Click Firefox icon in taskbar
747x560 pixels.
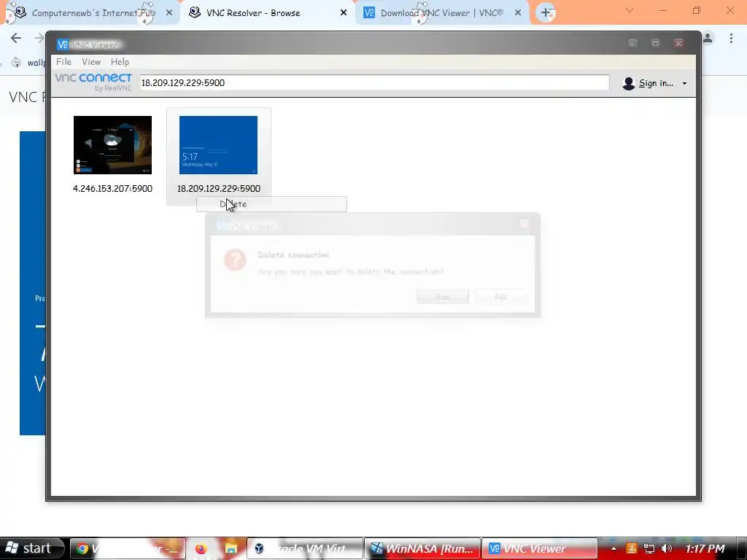pos(201,548)
